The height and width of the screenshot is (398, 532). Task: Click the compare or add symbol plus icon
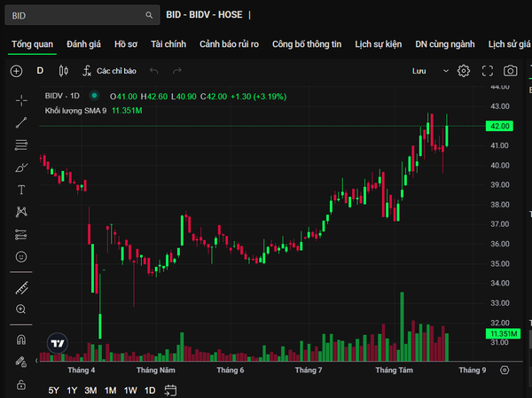[16, 71]
